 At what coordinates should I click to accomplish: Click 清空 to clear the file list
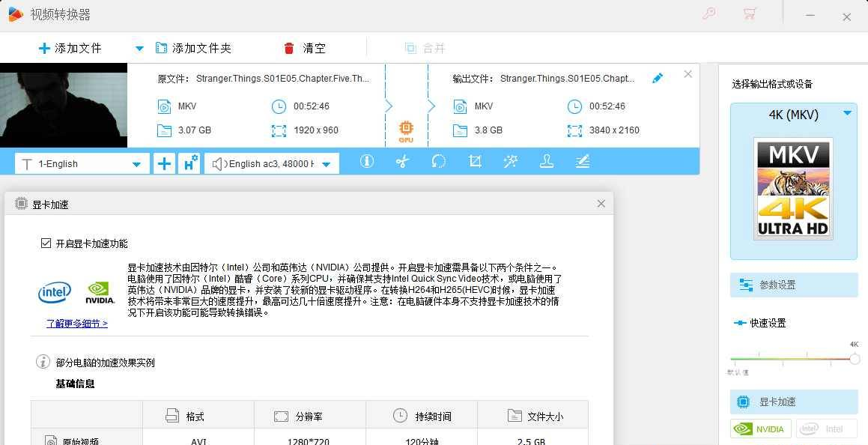pos(306,49)
